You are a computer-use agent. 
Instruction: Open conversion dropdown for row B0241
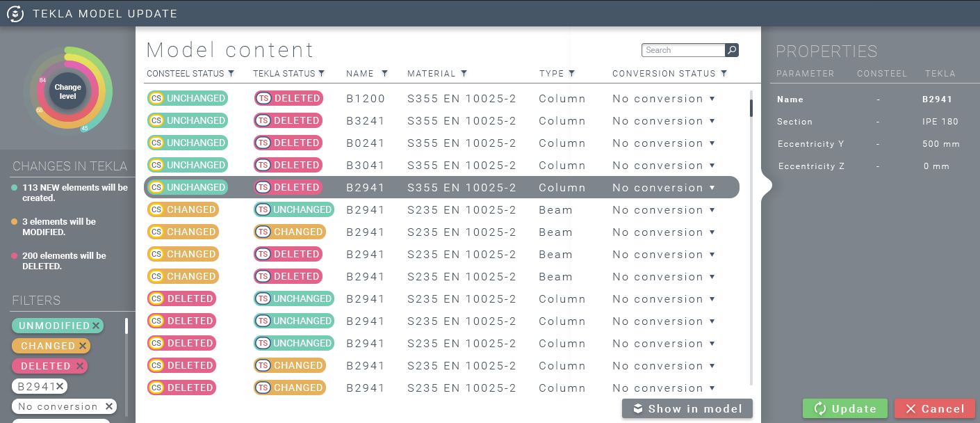pos(712,143)
